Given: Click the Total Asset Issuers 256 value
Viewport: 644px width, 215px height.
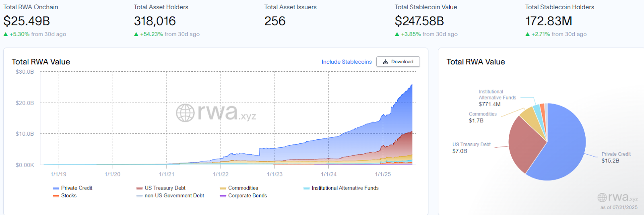Looking at the screenshot, I should tap(275, 21).
